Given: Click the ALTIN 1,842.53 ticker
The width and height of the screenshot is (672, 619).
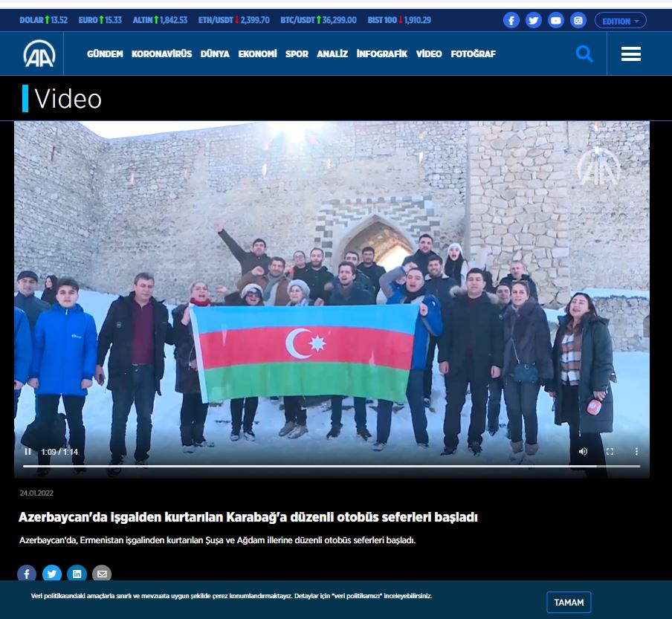Looking at the screenshot, I should pyautogui.click(x=160, y=20).
